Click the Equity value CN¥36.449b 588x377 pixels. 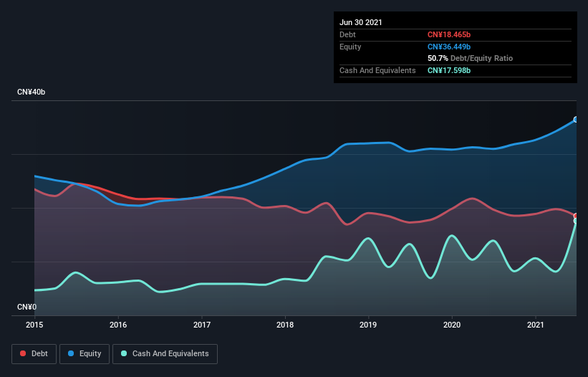pos(449,47)
